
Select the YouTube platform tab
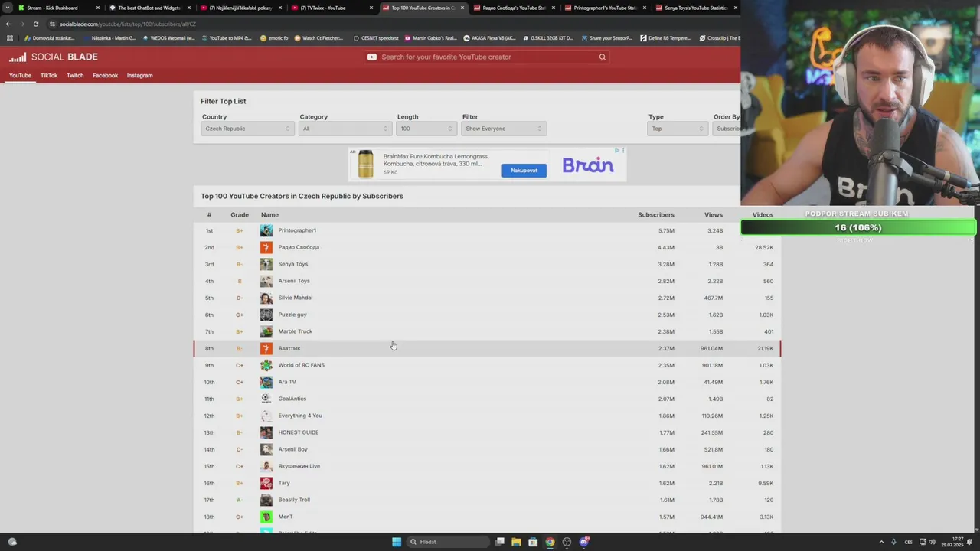point(20,76)
